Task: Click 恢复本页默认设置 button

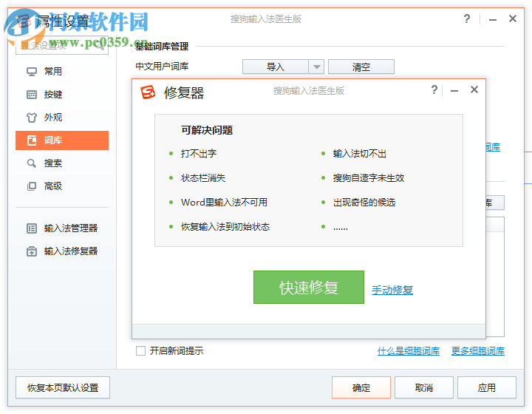Action: (x=63, y=387)
